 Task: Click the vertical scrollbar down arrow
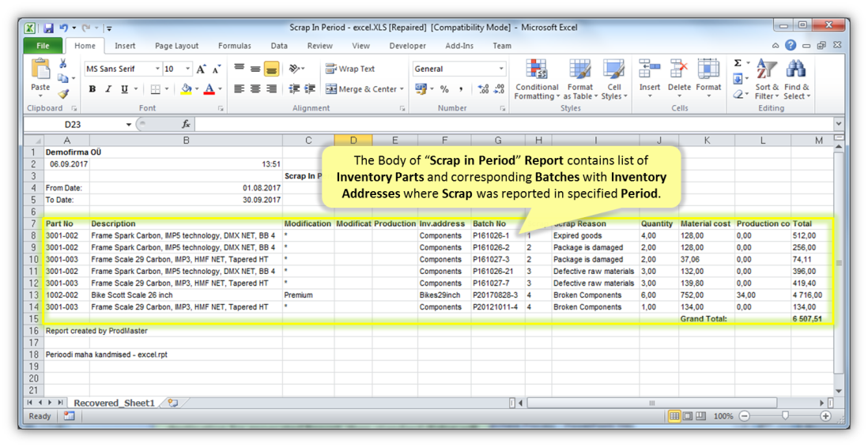point(838,391)
